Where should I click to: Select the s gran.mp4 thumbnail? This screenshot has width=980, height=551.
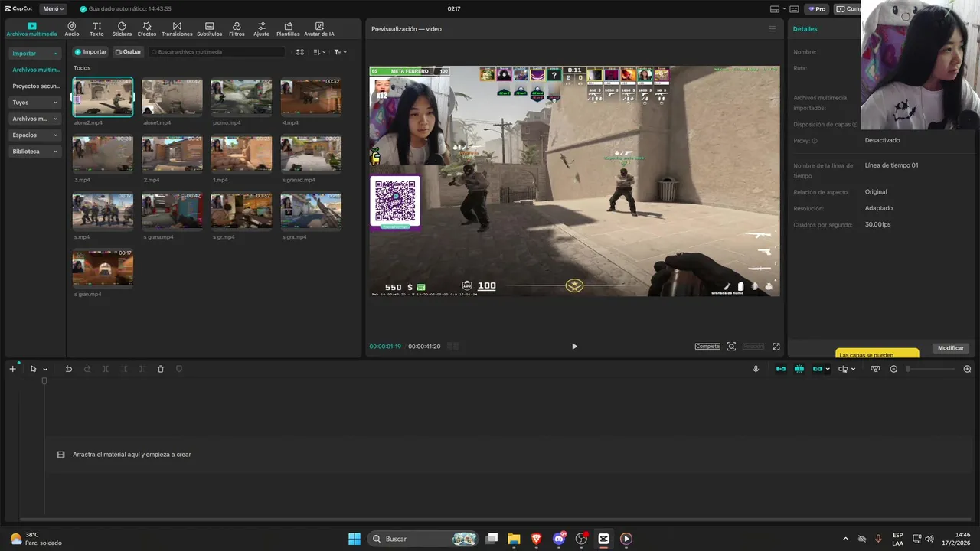(x=103, y=268)
